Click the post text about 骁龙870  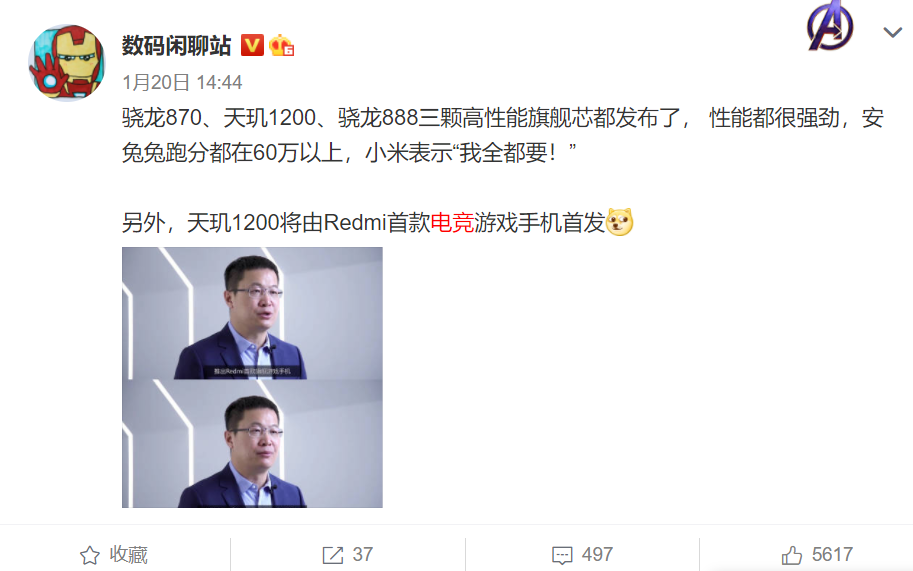[x=503, y=135]
